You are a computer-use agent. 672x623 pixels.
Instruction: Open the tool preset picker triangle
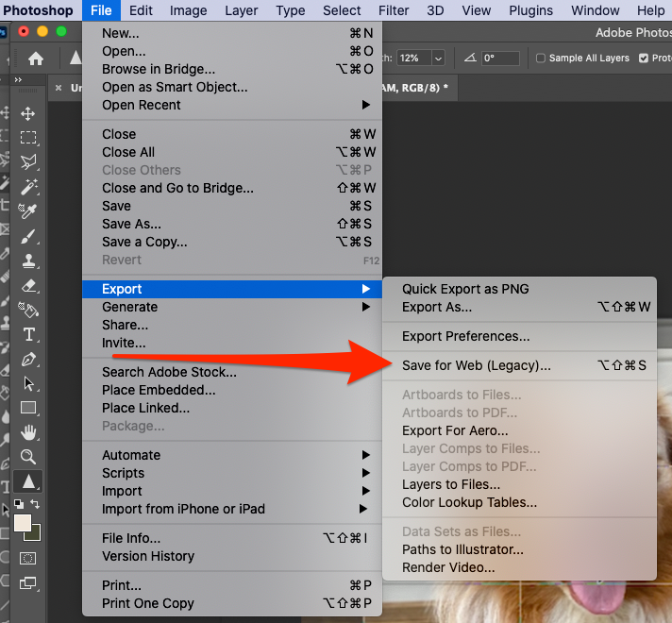[x=76, y=58]
